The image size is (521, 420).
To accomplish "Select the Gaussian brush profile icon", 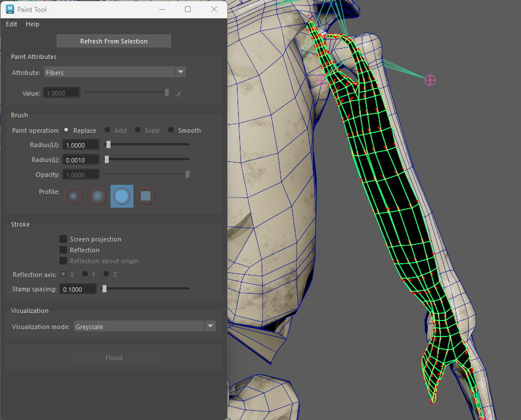I will pos(74,196).
